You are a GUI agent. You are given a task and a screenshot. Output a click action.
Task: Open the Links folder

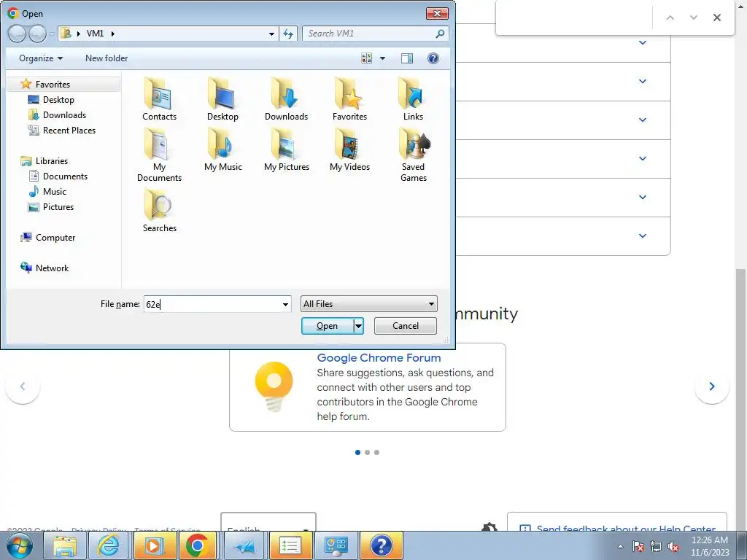[413, 99]
